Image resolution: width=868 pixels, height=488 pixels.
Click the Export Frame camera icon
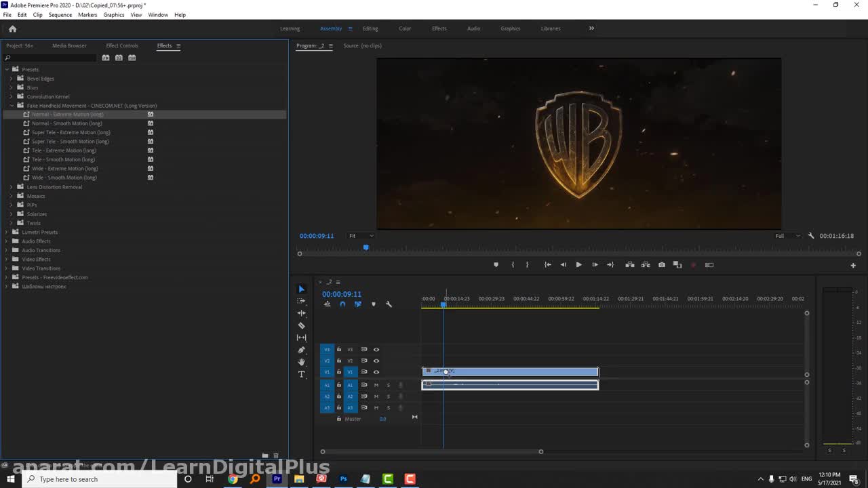pos(662,265)
